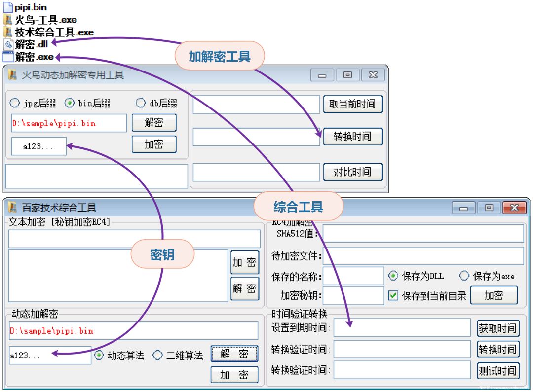Choose 保存为exe option
Screen dimensions: 533x392
[x=464, y=276]
